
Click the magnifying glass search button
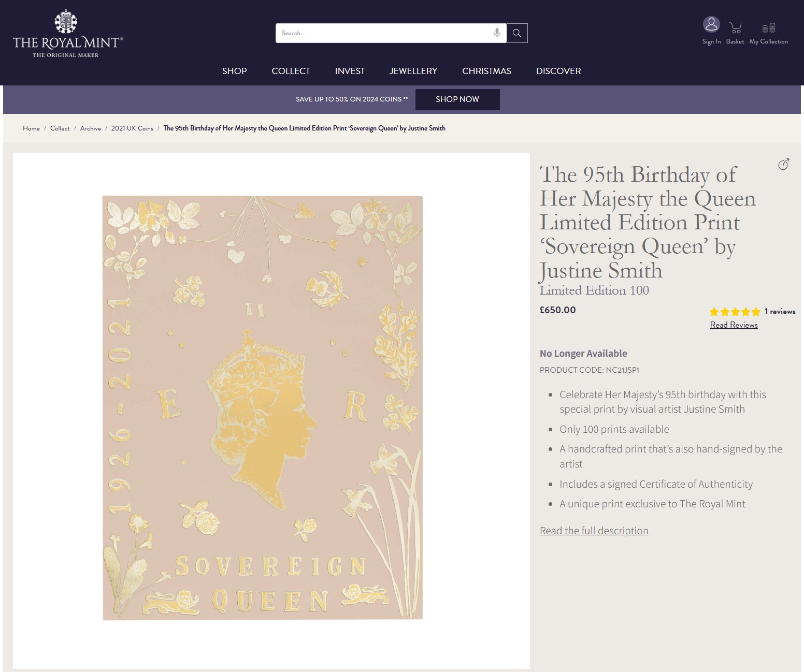517,33
